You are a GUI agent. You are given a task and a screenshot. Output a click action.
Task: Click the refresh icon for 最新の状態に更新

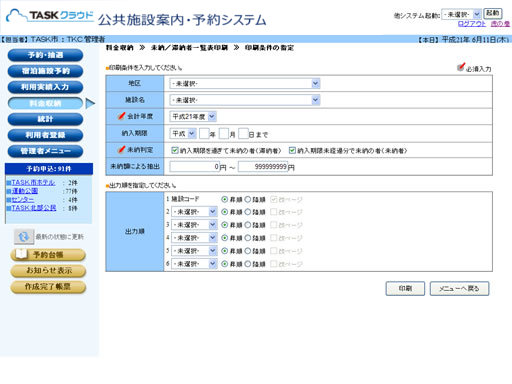point(24,237)
